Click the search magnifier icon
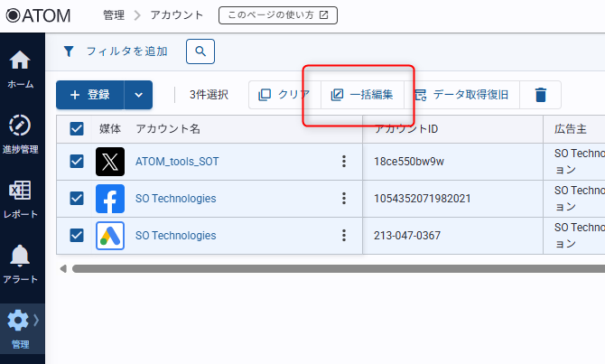The width and height of the screenshot is (605, 364). (200, 51)
